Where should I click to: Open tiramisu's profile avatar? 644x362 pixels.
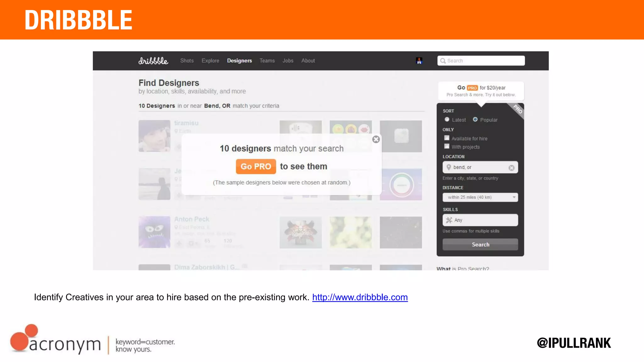pos(154,136)
